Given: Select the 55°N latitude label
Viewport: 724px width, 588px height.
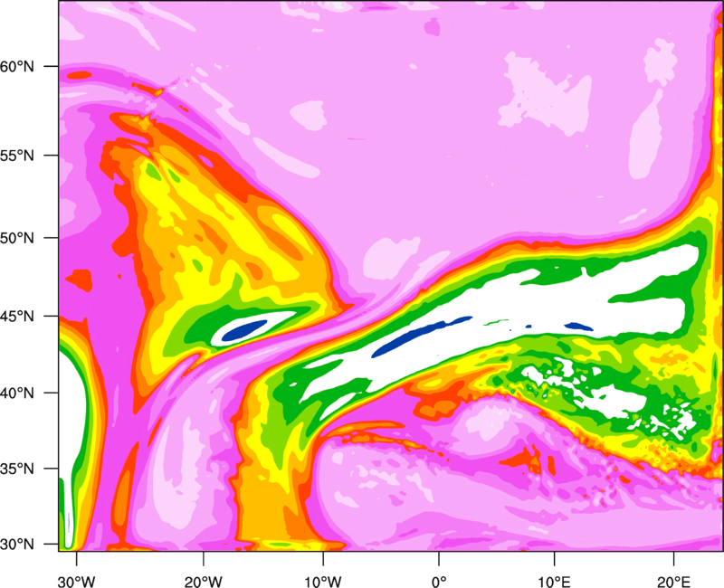Looking at the screenshot, I should click(x=17, y=155).
